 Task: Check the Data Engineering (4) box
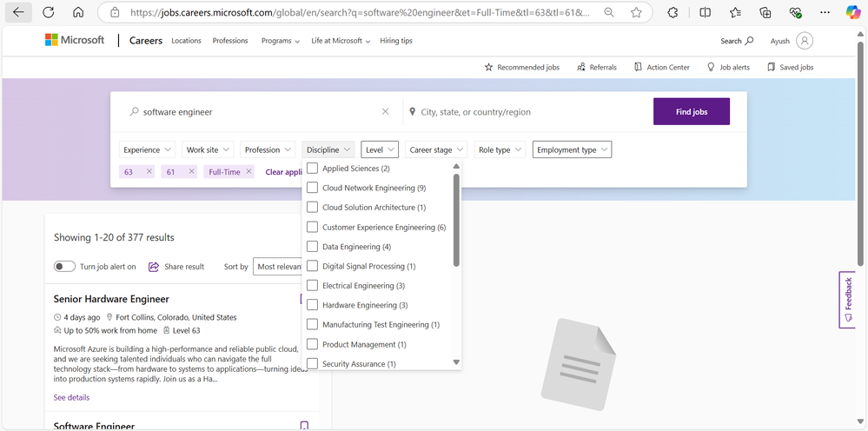coord(312,246)
